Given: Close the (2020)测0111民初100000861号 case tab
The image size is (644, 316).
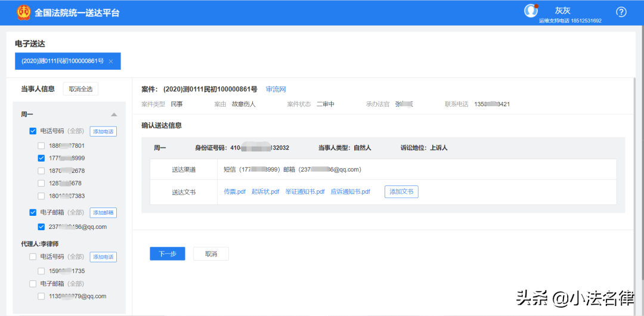Looking at the screenshot, I should pyautogui.click(x=111, y=61).
